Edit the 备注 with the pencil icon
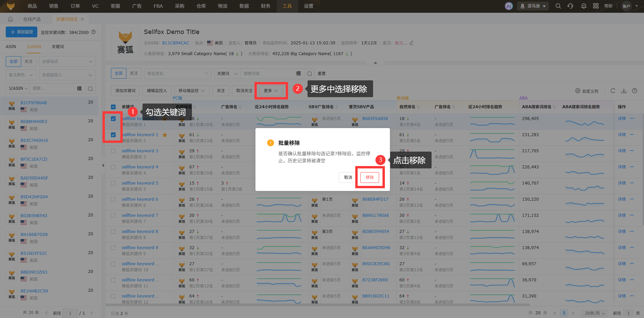 [x=411, y=43]
